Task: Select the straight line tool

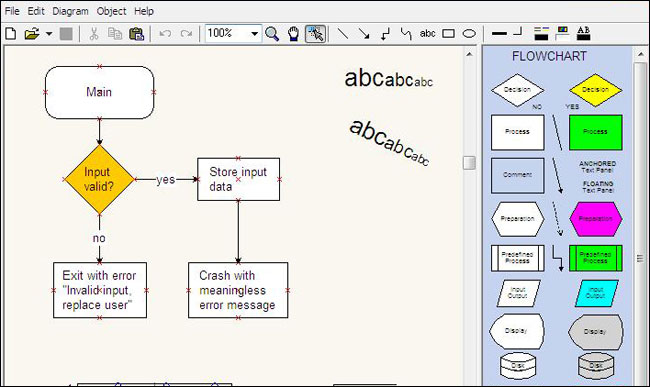Action: pyautogui.click(x=343, y=34)
